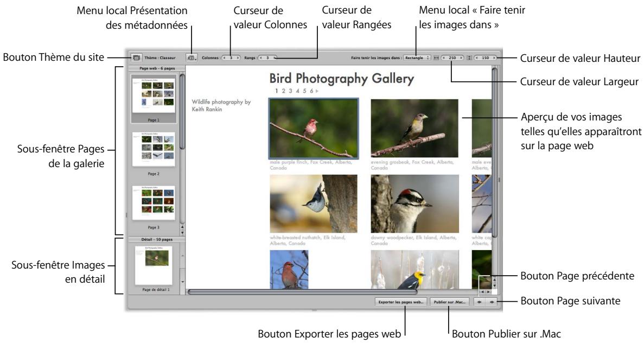This screenshot has width=644, height=344.
Task: Select the Page 1 thumbnail
Action: point(154,95)
